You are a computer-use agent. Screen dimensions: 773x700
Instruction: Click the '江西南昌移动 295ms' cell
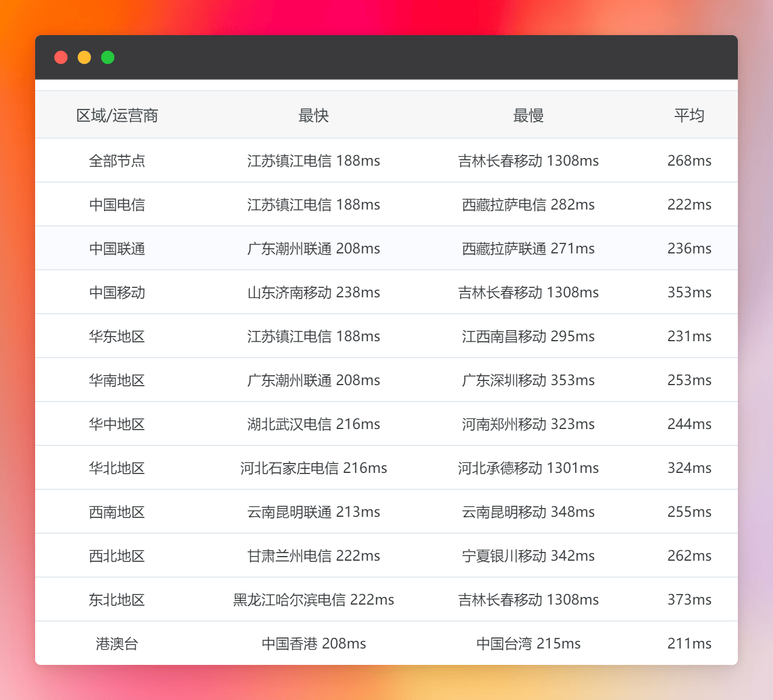tap(528, 336)
